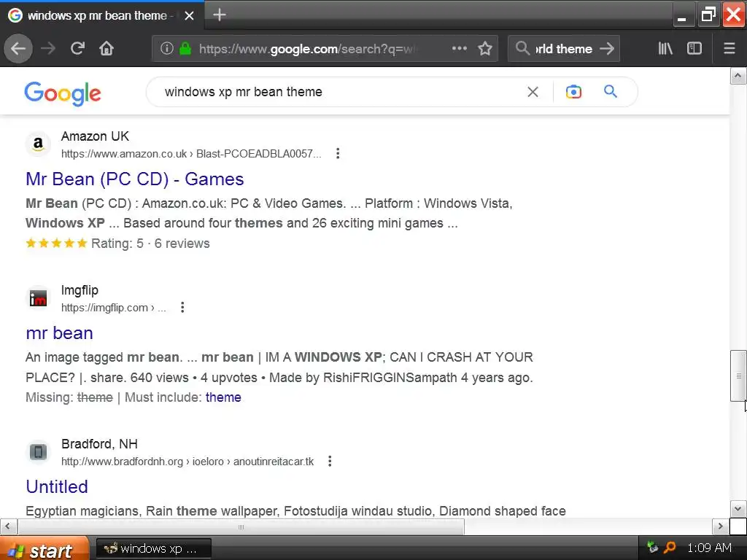This screenshot has width=747, height=560.
Task: Click the orange search tray icon
Action: point(670,548)
